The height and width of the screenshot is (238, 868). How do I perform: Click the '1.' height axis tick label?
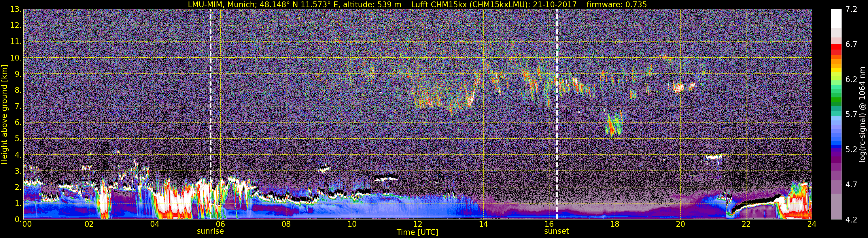coord(18,203)
